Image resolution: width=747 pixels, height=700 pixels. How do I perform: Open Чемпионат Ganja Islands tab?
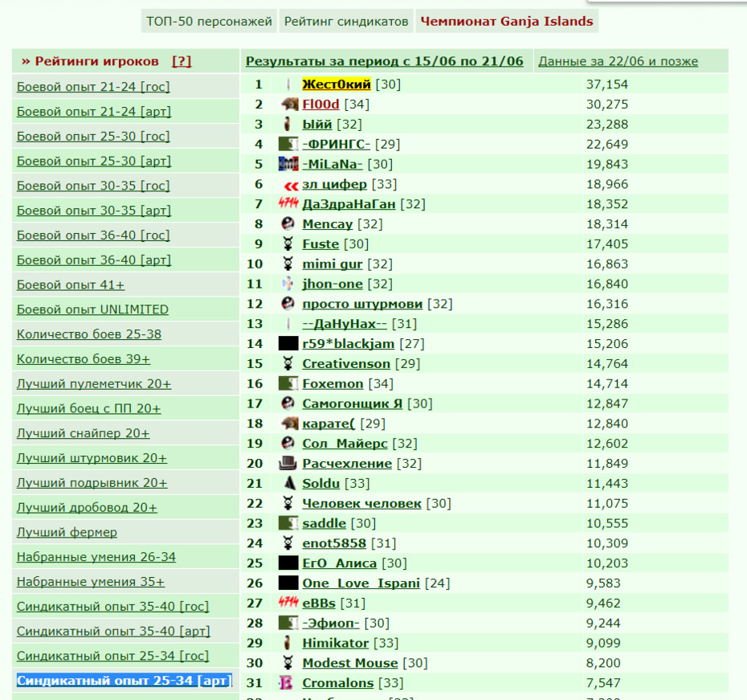[506, 22]
